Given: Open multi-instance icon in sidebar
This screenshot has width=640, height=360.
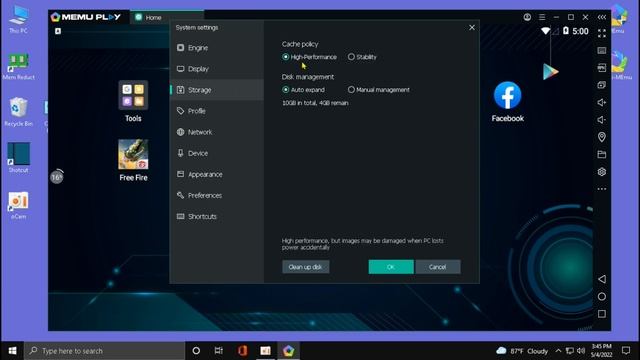Looking at the screenshot, I should pos(602,85).
